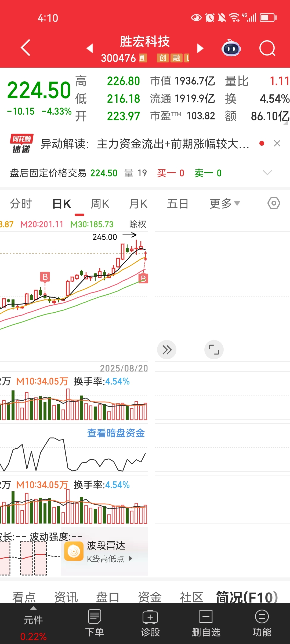The image size is (290, 644).
Task: Tap the M30:185.73 moving average label
Action: (x=92, y=224)
